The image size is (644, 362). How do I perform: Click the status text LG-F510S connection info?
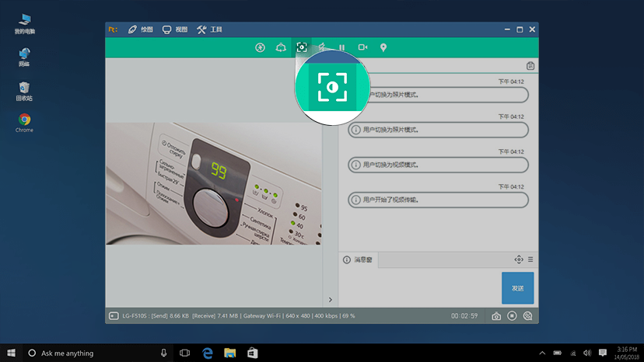pyautogui.click(x=239, y=316)
